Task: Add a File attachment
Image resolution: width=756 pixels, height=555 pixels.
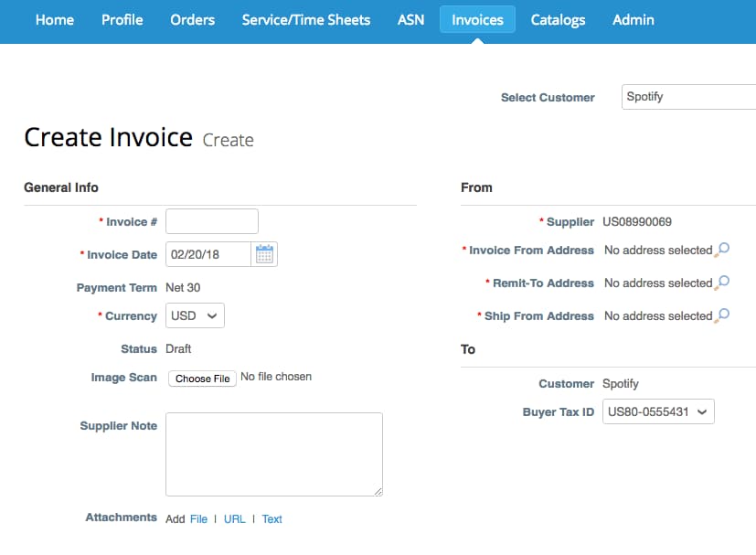Action: click(x=198, y=518)
